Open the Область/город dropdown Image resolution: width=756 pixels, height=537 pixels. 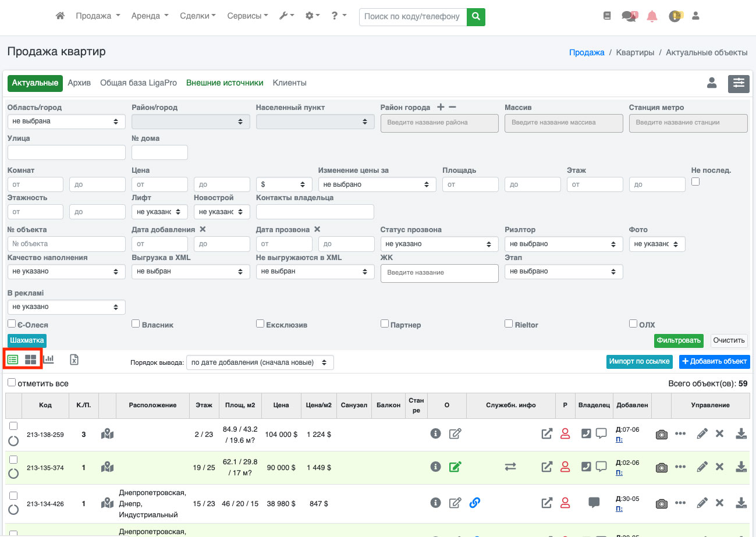click(x=66, y=122)
